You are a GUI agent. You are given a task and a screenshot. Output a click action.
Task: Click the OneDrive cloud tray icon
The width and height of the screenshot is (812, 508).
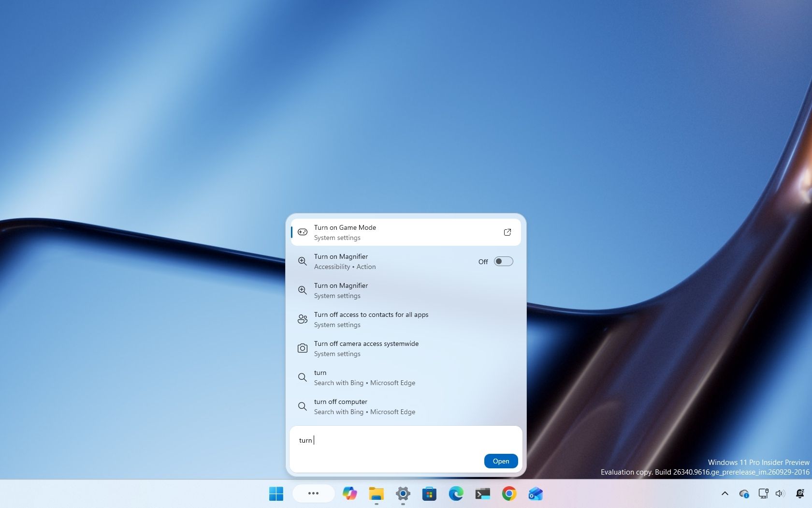744,494
